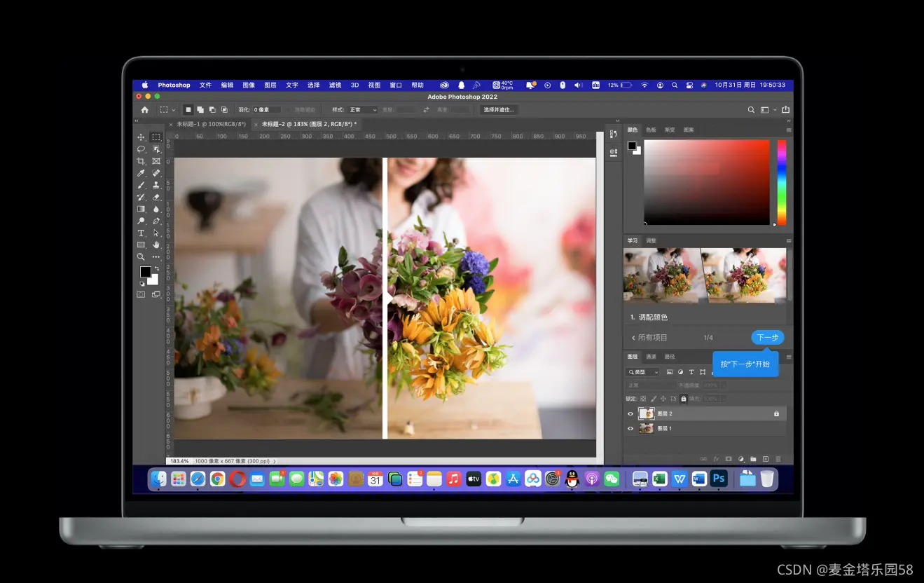Viewport: 924px width, 583px height.
Task: Toggle lock all button in Layers panel
Action: click(x=684, y=399)
